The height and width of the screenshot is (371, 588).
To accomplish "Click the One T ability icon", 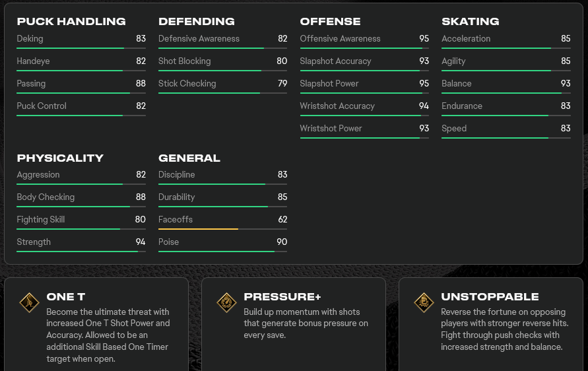I will coord(29,302).
